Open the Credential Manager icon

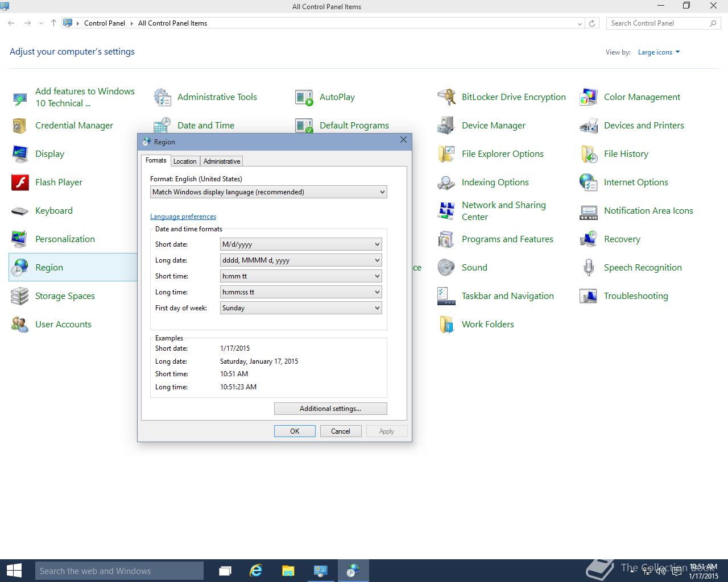click(x=20, y=126)
